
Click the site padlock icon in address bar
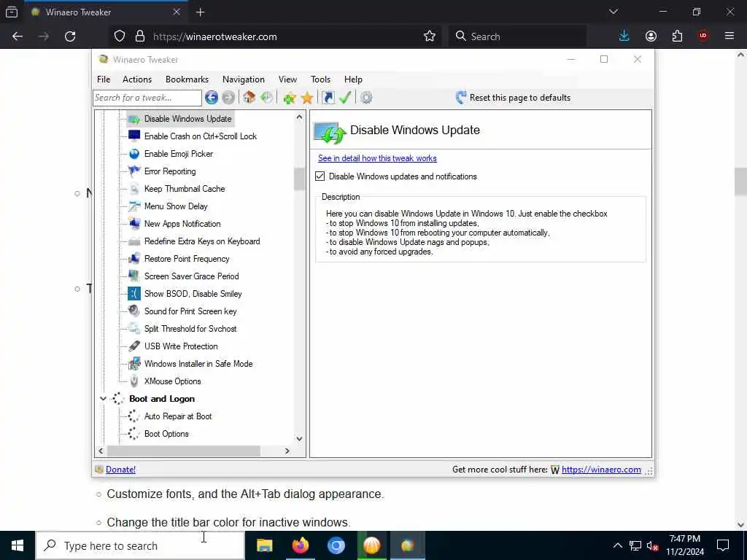tap(140, 36)
